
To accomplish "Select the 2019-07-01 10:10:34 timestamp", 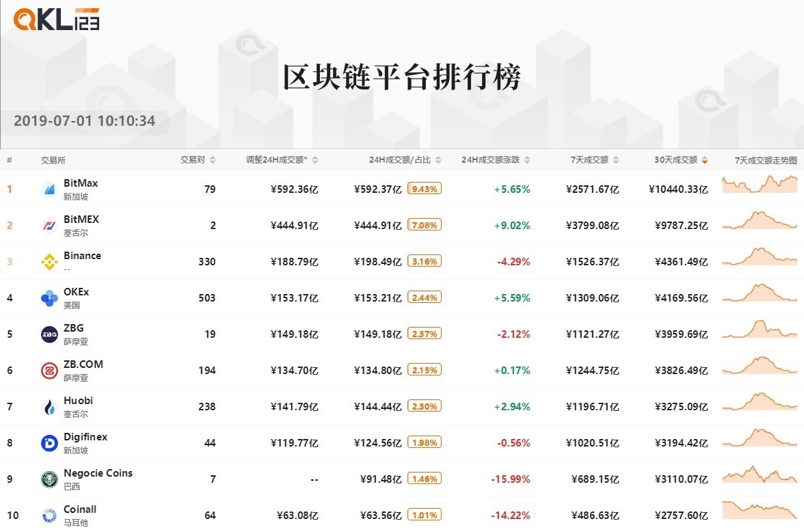I will tap(85, 121).
